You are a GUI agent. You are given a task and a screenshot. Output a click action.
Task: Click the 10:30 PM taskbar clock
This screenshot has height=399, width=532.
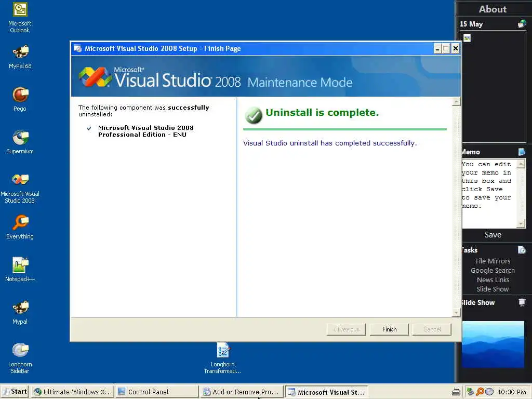(x=511, y=392)
